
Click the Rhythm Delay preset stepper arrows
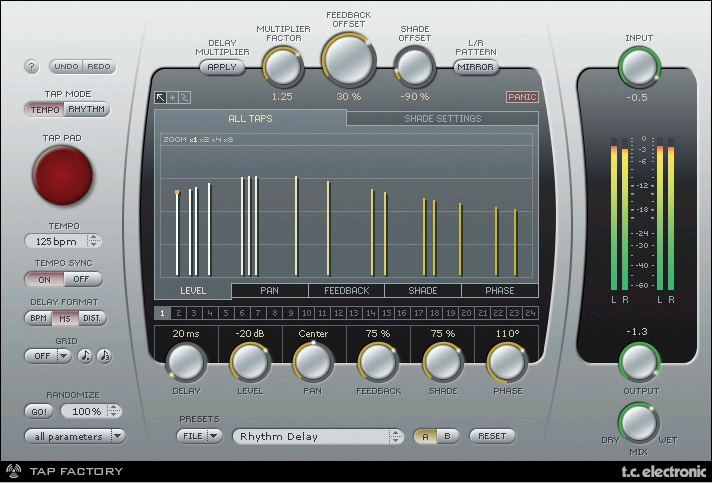tap(396, 436)
